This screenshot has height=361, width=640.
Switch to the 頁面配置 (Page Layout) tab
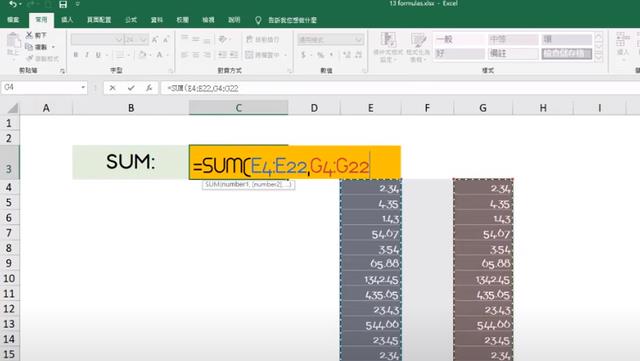[x=99, y=20]
